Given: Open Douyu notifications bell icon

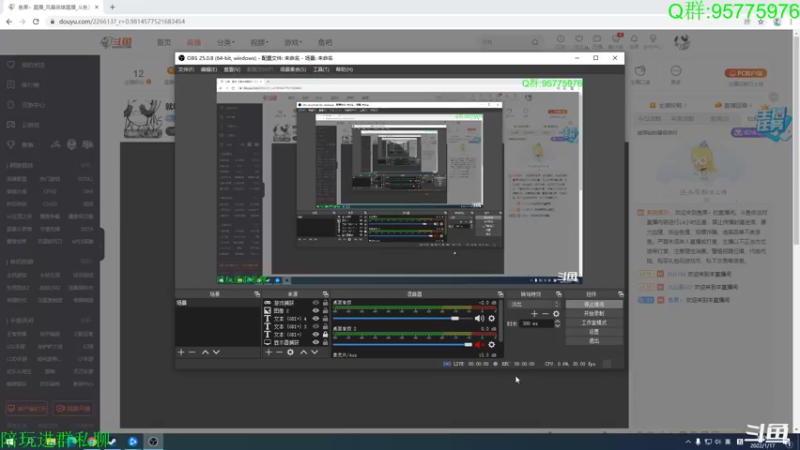Looking at the screenshot, I should (634, 39).
